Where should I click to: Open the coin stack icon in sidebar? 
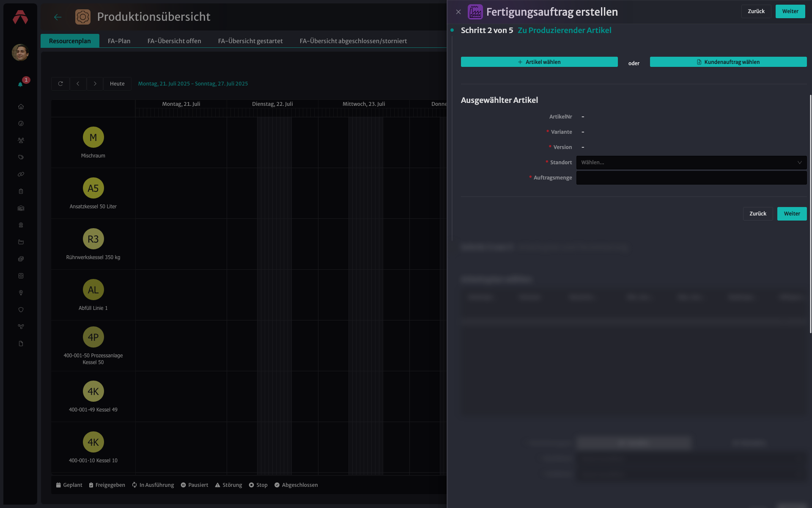tap(21, 259)
